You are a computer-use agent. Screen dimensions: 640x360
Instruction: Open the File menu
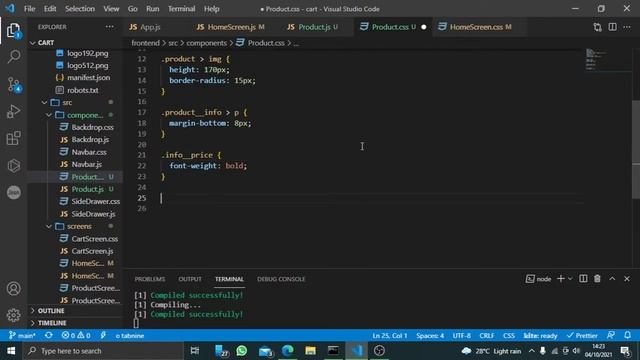coord(29,9)
